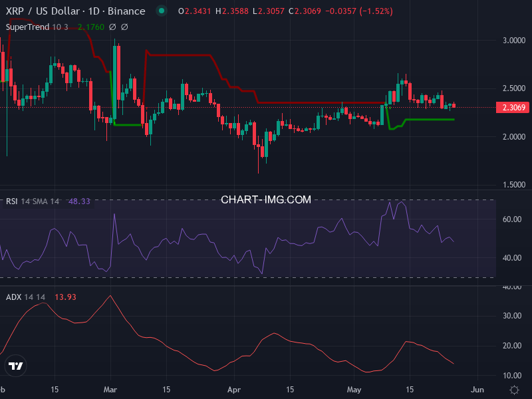Viewport: 532px width, 399px height.
Task: Click the ADX 14 14 indicator label
Action: pyautogui.click(x=25, y=297)
